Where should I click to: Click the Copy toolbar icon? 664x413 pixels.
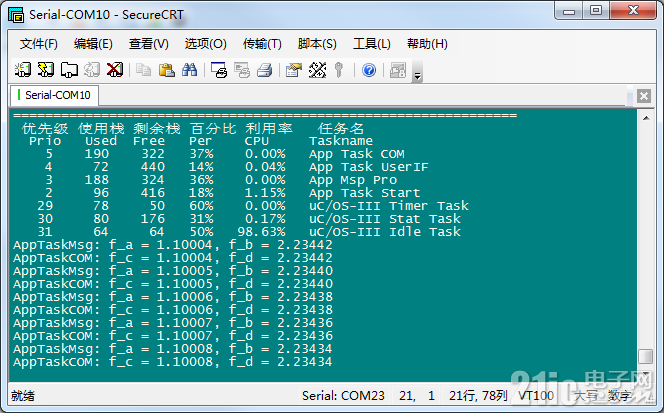coord(144,70)
